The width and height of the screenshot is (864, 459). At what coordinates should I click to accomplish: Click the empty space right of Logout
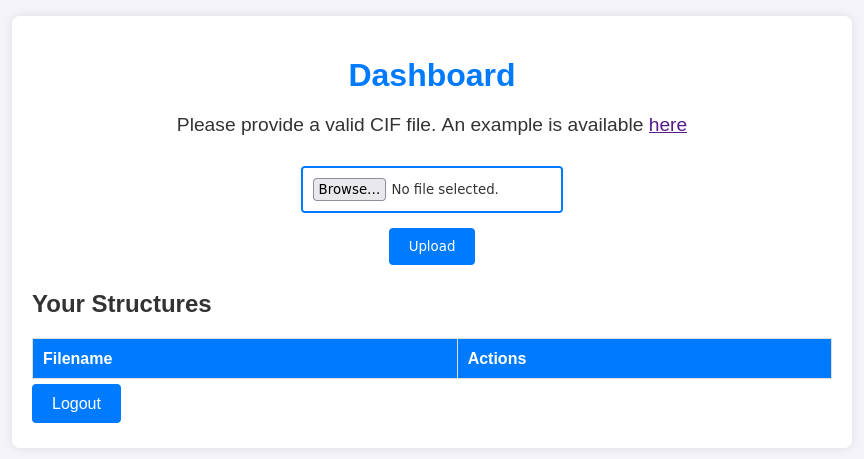[x=450, y=404]
